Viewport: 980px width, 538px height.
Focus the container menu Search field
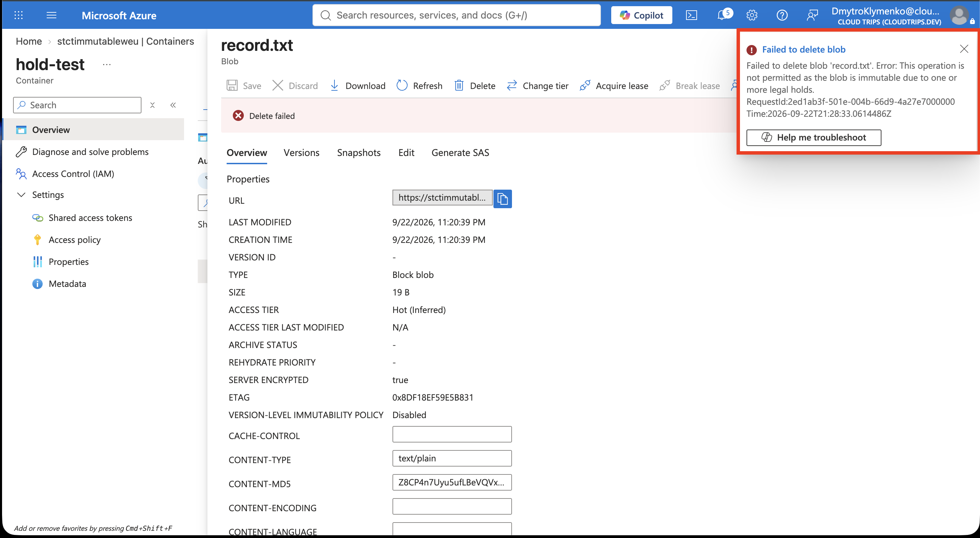77,105
